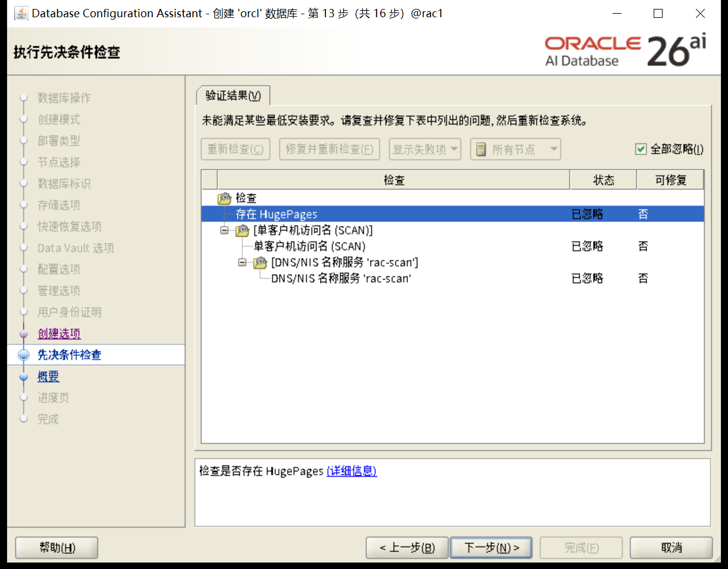Maximize the Database Configuration Assistant window
The image size is (728, 569).
658,13
